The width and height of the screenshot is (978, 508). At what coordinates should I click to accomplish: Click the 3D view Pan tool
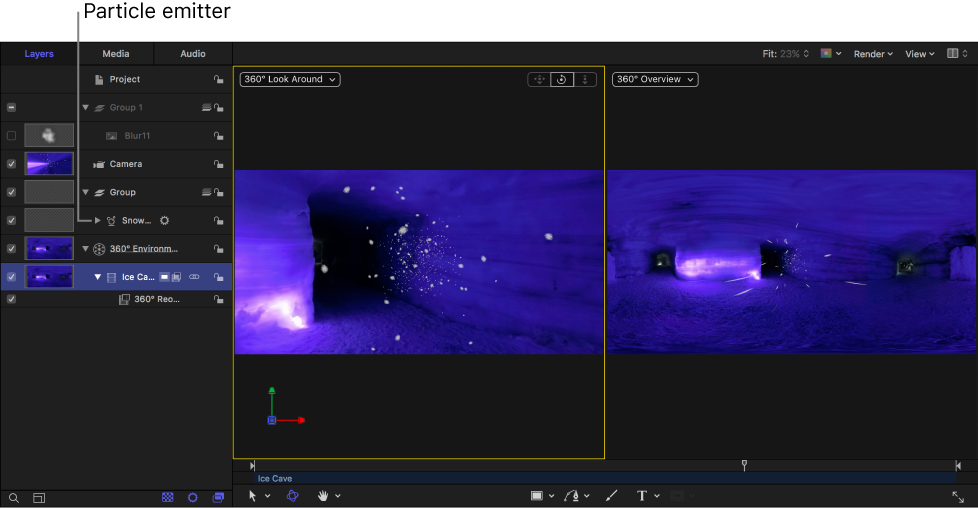[540, 79]
